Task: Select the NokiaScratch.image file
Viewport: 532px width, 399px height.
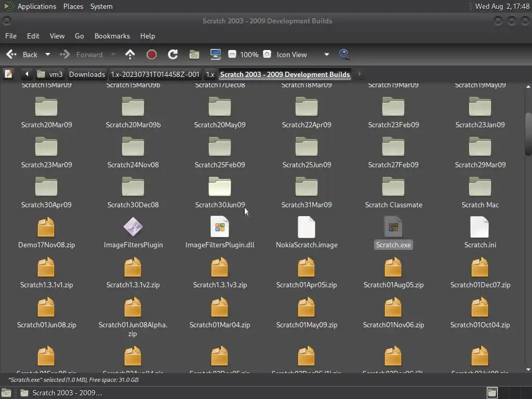Action: click(x=307, y=232)
